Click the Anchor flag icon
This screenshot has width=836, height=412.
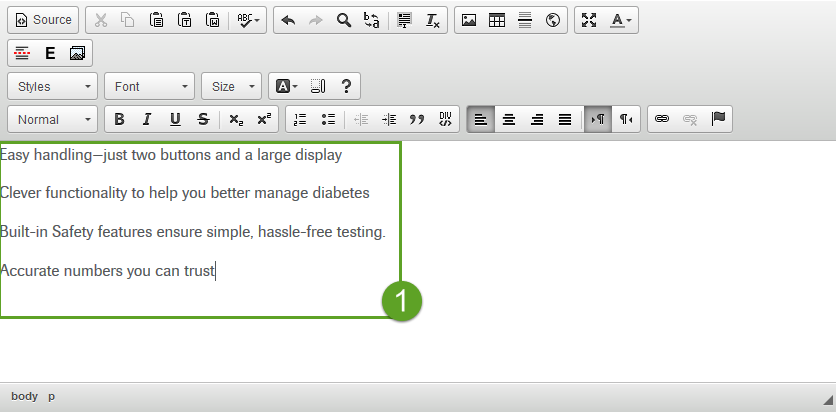coord(718,119)
